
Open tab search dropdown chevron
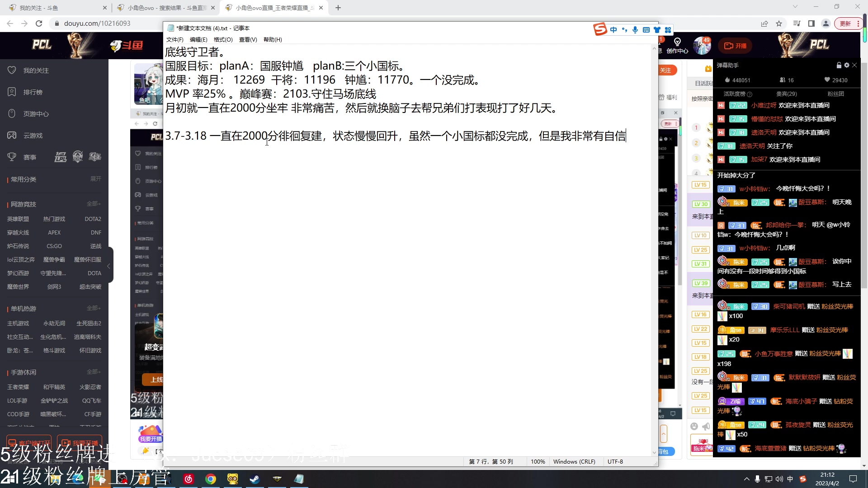click(795, 7)
